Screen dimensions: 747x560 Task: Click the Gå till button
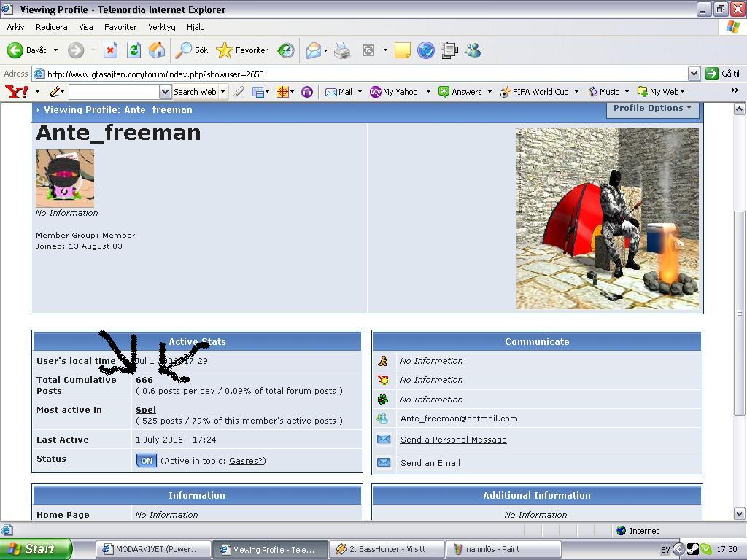[x=724, y=74]
